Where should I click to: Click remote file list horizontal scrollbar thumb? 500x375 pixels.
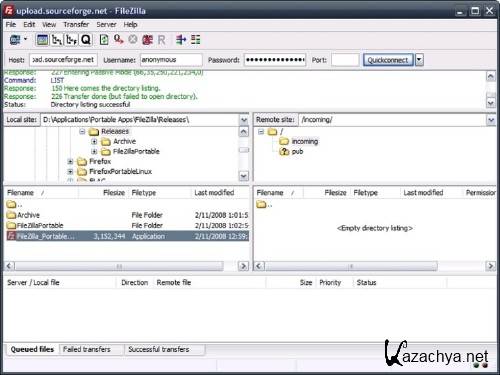pyautogui.click(x=351, y=266)
